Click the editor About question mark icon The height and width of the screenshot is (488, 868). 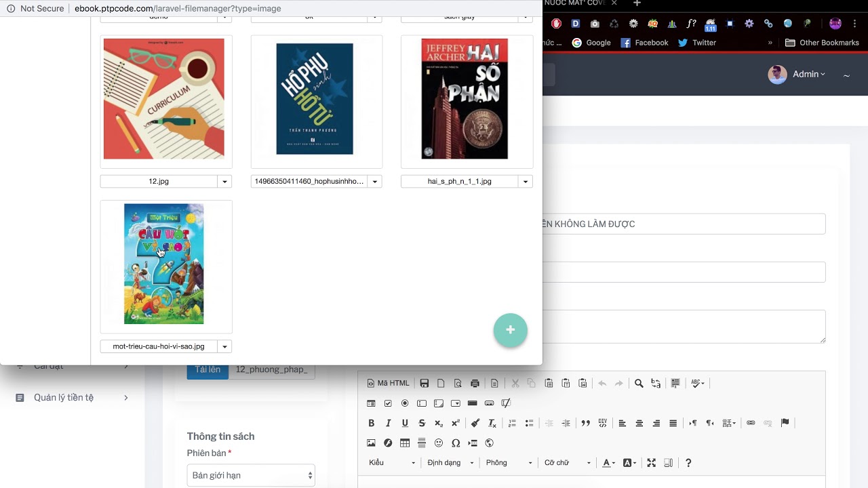click(688, 463)
